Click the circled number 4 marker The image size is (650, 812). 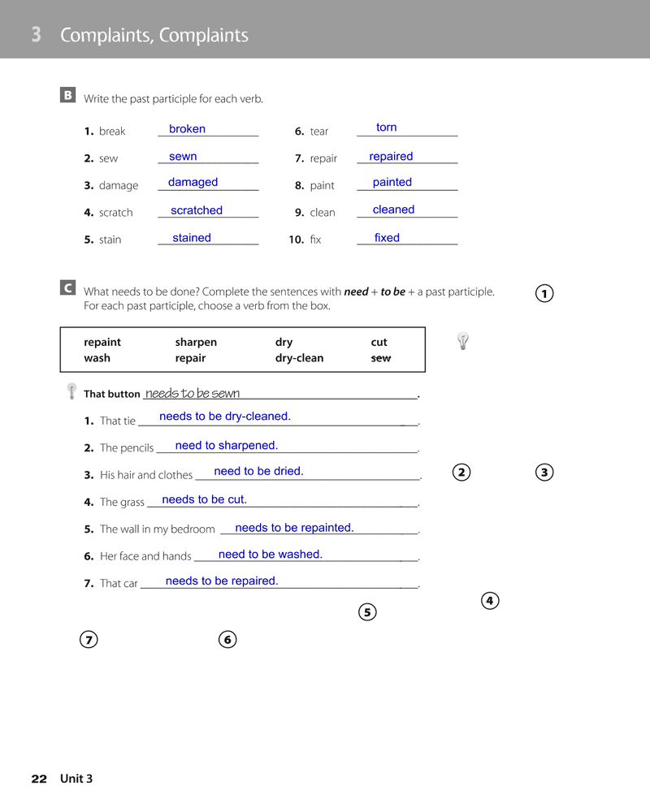(x=489, y=601)
